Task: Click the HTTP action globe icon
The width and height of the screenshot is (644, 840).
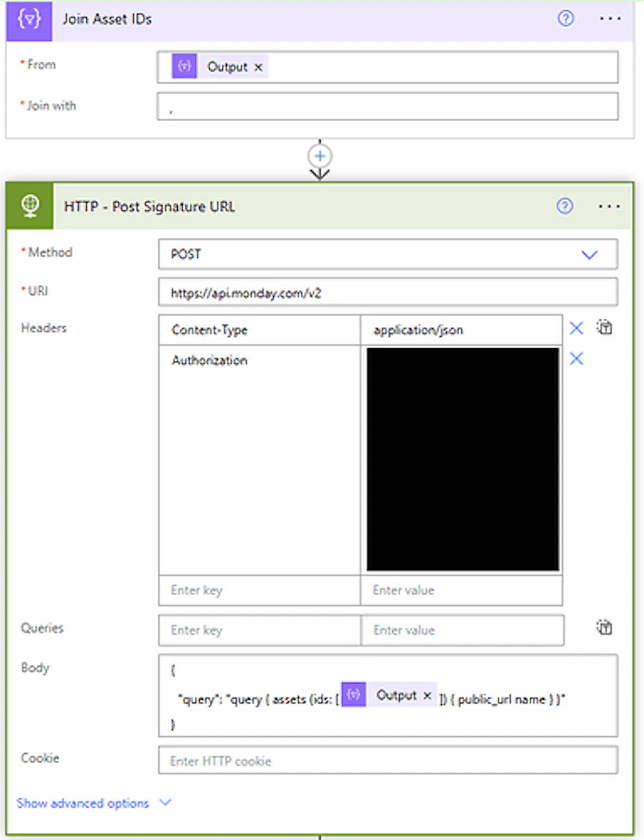Action: [x=30, y=206]
